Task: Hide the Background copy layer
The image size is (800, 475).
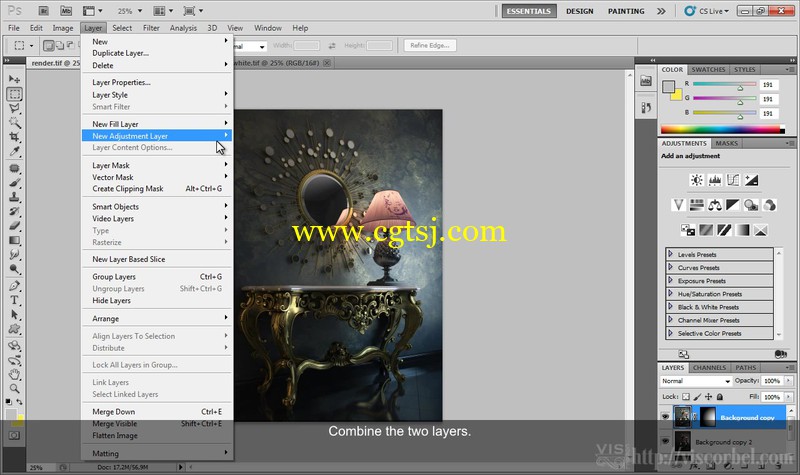Action: (665, 417)
